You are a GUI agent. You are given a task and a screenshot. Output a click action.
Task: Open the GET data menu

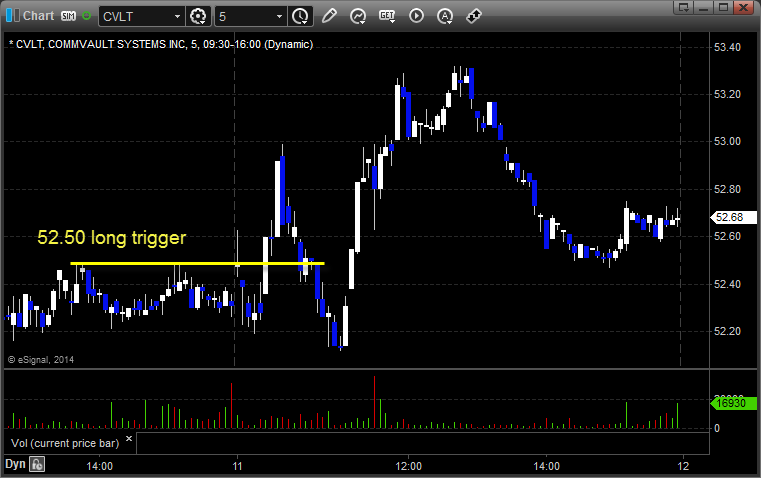click(x=387, y=16)
